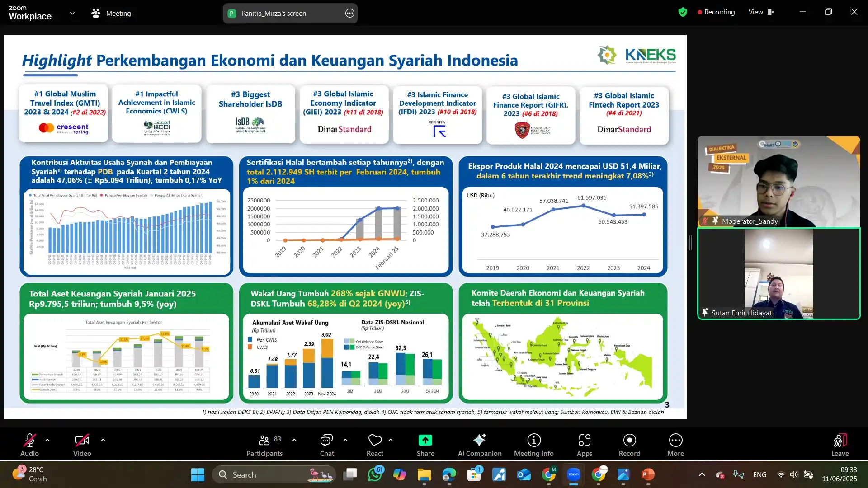Open the Zoom Workplace dropdown chevron

coord(72,14)
